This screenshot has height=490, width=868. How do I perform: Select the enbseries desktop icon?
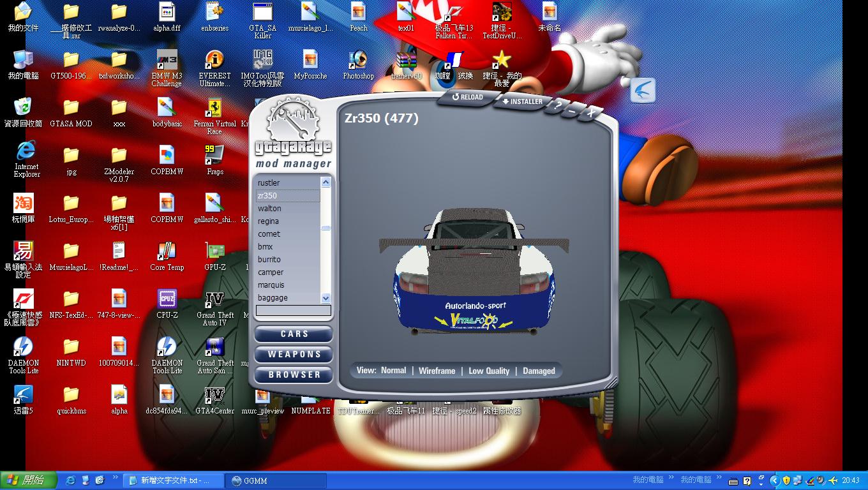[x=214, y=17]
